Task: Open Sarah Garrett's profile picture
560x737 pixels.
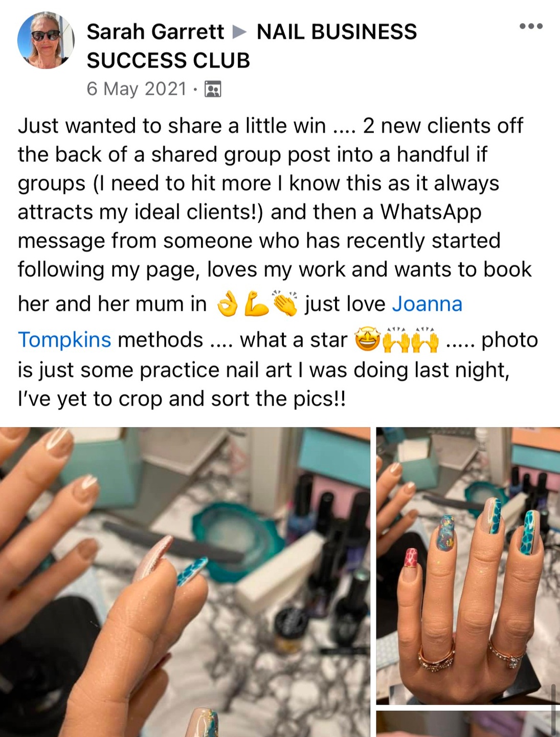Action: (46, 40)
